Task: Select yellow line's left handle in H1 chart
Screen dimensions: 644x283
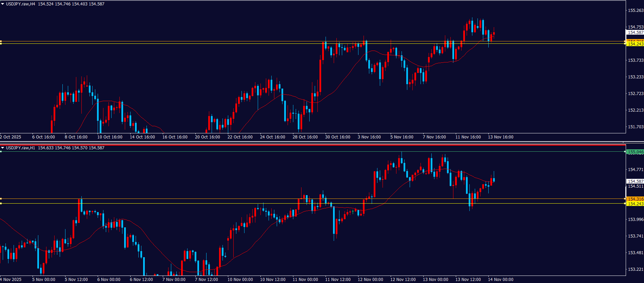Action: [1, 203]
